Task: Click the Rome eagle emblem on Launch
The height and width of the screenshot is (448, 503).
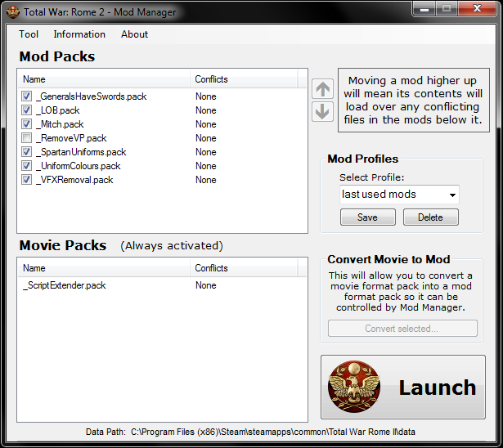Action: click(x=354, y=387)
